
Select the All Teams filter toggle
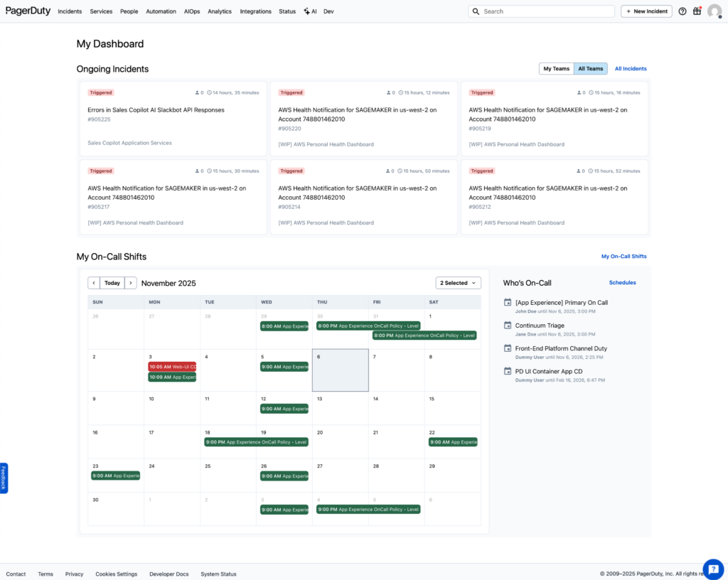590,69
